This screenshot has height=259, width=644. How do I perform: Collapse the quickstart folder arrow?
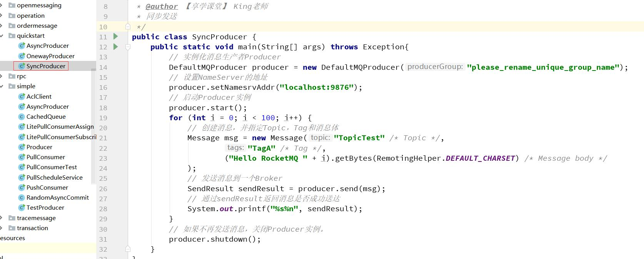[2, 36]
